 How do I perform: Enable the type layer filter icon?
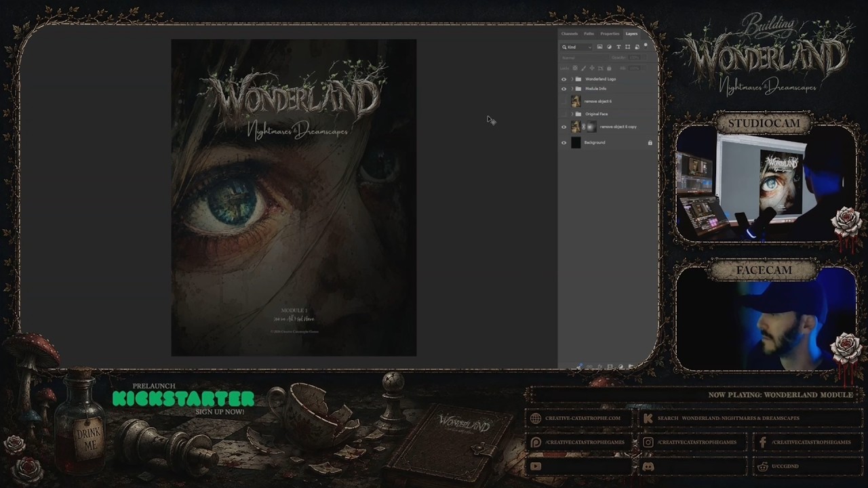pos(618,47)
